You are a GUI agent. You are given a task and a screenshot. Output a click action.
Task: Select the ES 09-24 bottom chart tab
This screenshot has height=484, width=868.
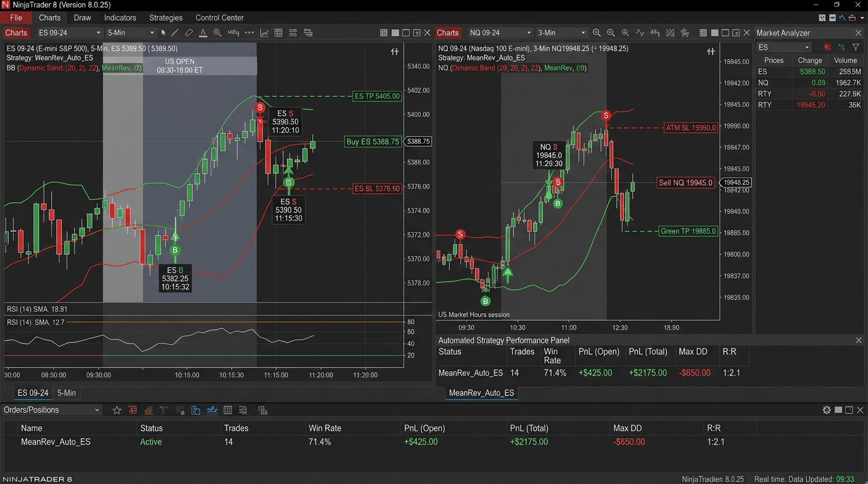33,393
